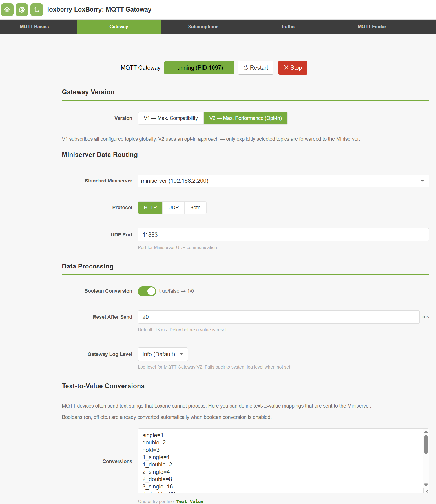Click the 'Text-to-Value Conversions' heading
The width and height of the screenshot is (436, 504).
(x=103, y=386)
